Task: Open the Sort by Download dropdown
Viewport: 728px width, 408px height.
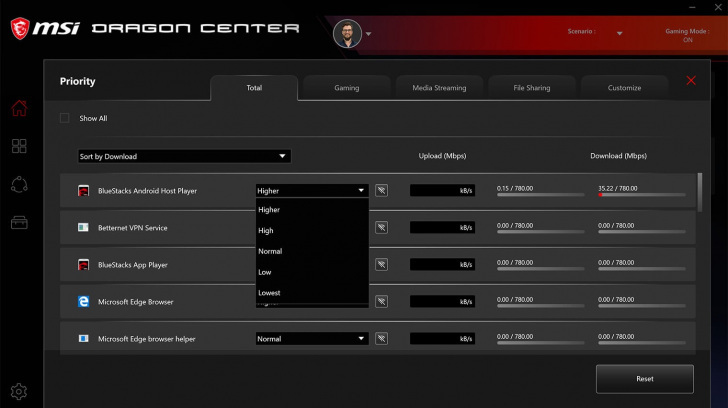Action: point(184,156)
